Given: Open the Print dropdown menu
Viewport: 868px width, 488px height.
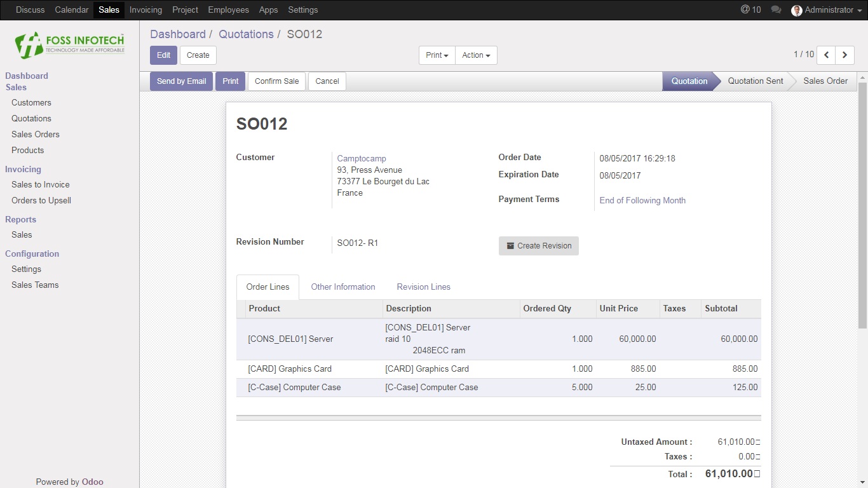Looking at the screenshot, I should [437, 55].
